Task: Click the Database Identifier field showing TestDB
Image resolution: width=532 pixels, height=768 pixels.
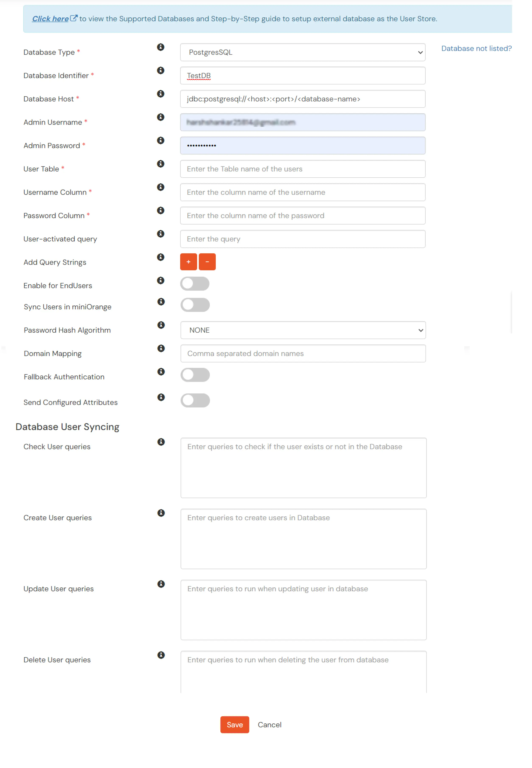Action: click(303, 75)
